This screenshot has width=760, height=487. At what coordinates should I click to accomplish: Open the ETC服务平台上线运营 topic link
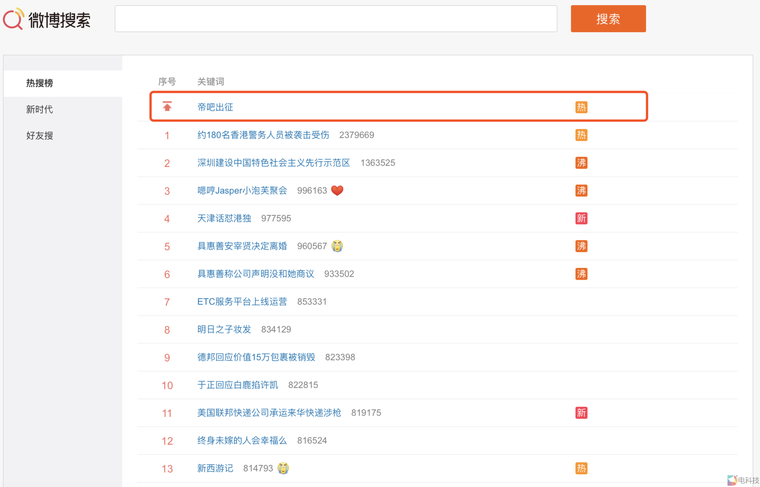(x=242, y=301)
